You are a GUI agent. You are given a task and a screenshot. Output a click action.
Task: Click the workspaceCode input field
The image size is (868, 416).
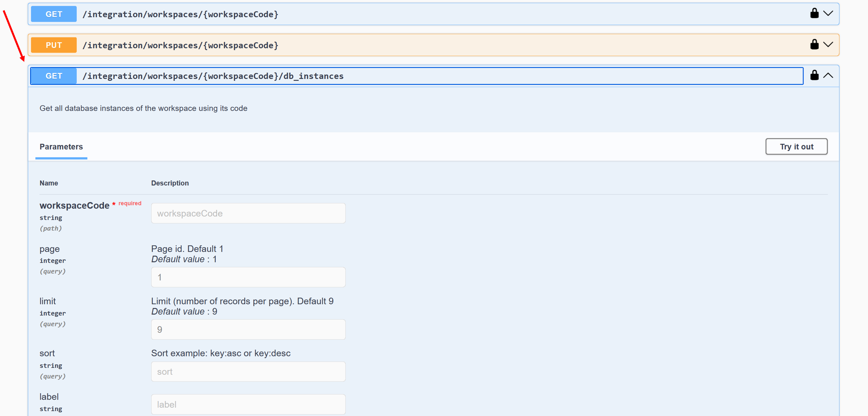click(x=248, y=213)
